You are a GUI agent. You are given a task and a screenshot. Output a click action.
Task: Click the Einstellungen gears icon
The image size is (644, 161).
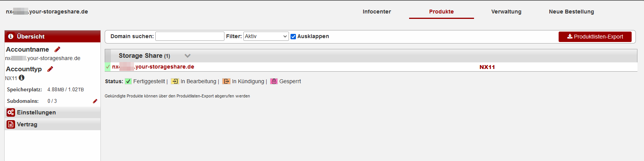(x=11, y=112)
